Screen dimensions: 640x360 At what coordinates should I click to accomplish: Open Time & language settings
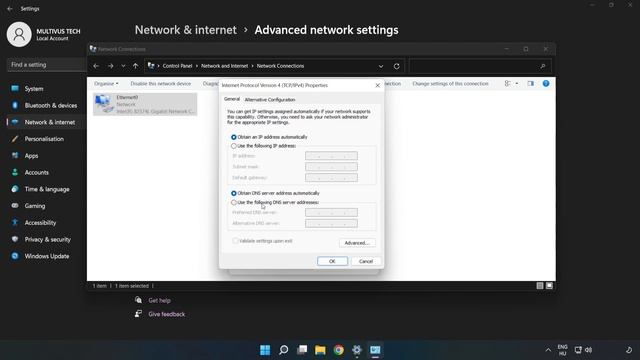45,189
